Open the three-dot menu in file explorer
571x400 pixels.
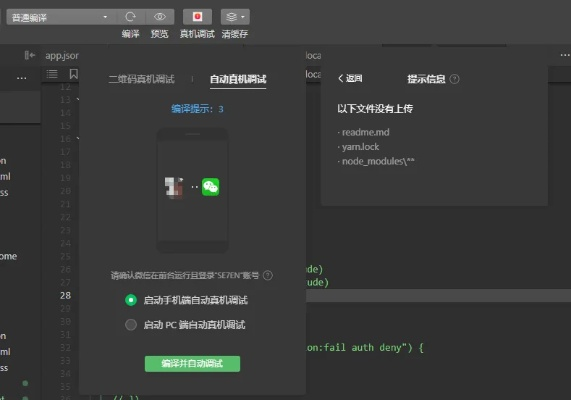coord(21,78)
